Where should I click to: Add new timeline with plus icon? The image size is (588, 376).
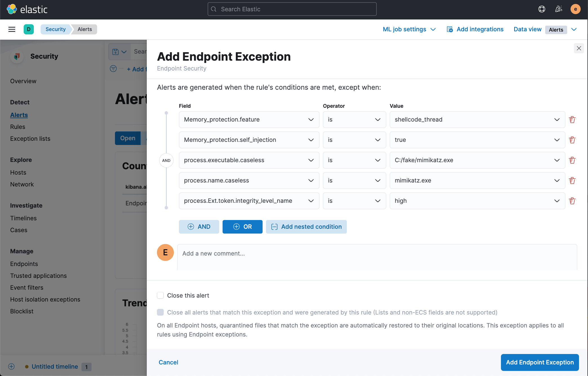(11, 366)
